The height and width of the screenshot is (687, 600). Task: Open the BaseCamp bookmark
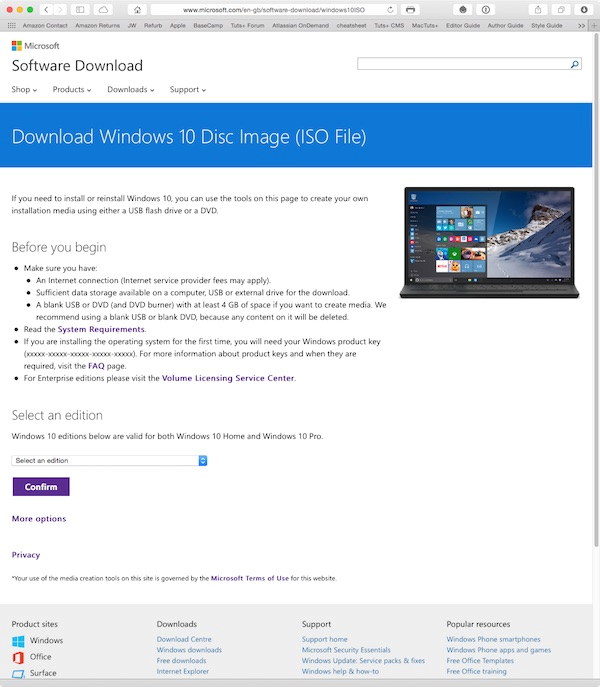click(x=208, y=25)
